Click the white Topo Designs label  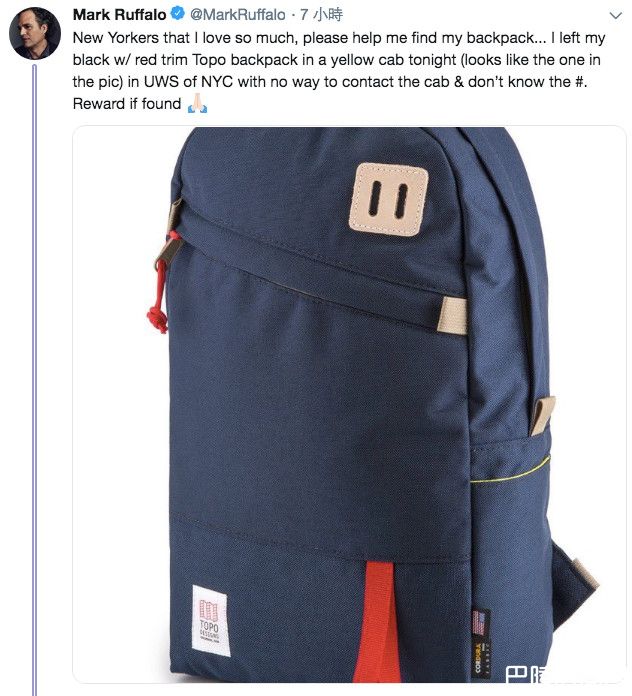211,620
